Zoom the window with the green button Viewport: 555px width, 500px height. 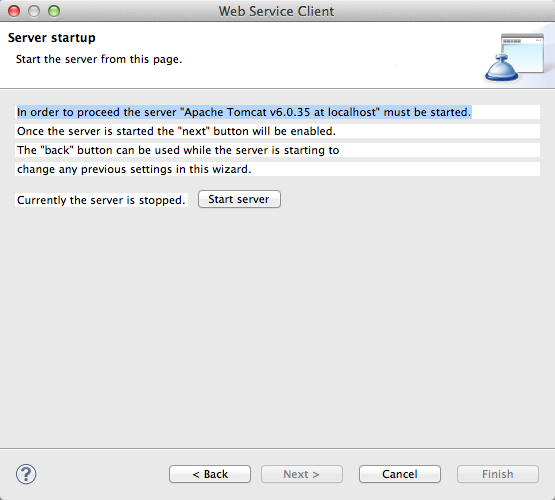point(54,11)
